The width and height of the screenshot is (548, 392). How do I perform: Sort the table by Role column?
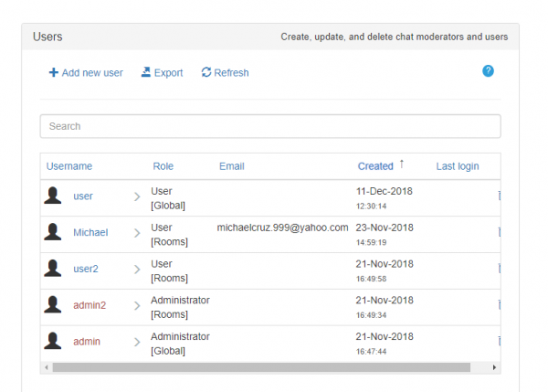(x=163, y=166)
